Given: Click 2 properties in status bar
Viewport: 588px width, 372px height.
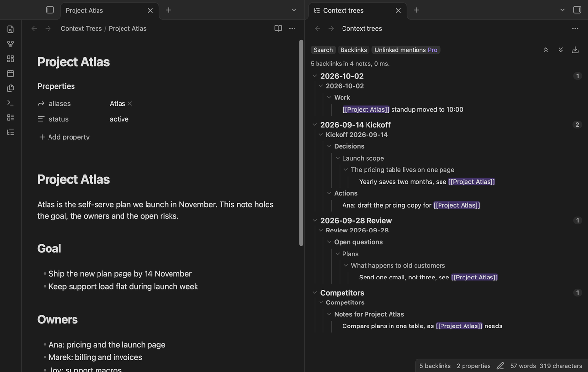Looking at the screenshot, I should tap(473, 366).
